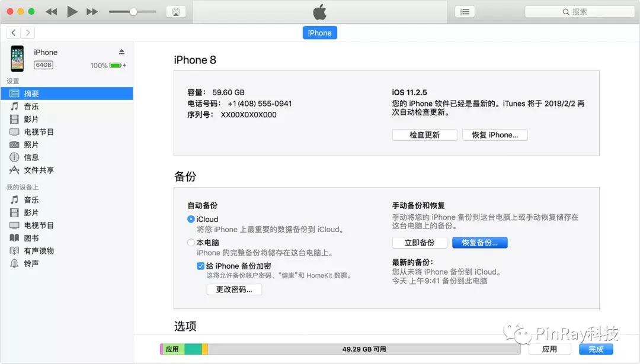Adjust the volume slider
The image size is (640, 364).
[x=133, y=11]
